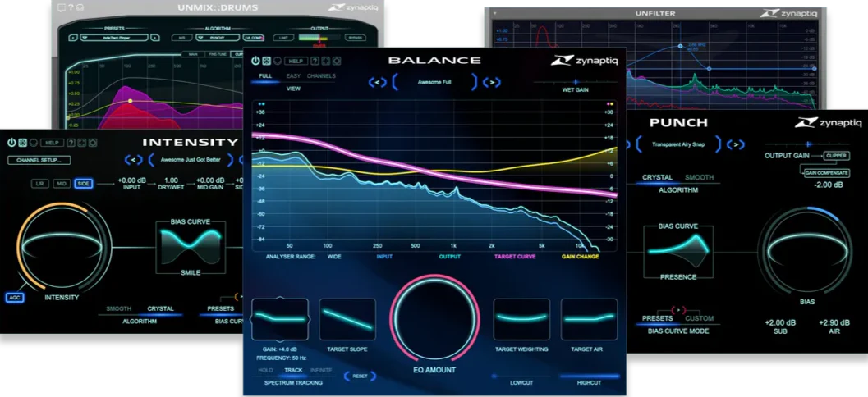Go to previous preset in Intensity
Viewport: 868px width, 397px height.
point(133,160)
